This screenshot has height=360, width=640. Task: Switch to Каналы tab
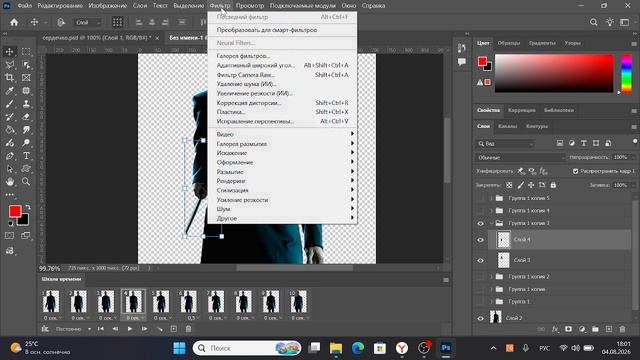click(x=507, y=126)
